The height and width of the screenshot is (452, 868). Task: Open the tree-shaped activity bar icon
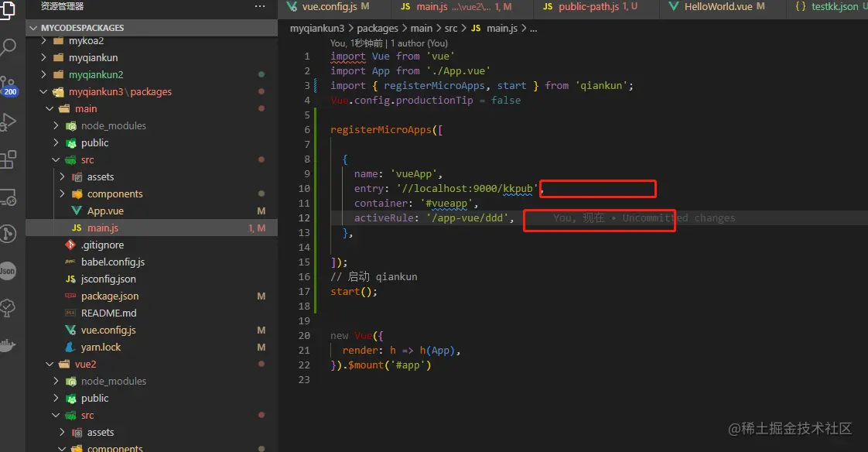click(x=8, y=308)
